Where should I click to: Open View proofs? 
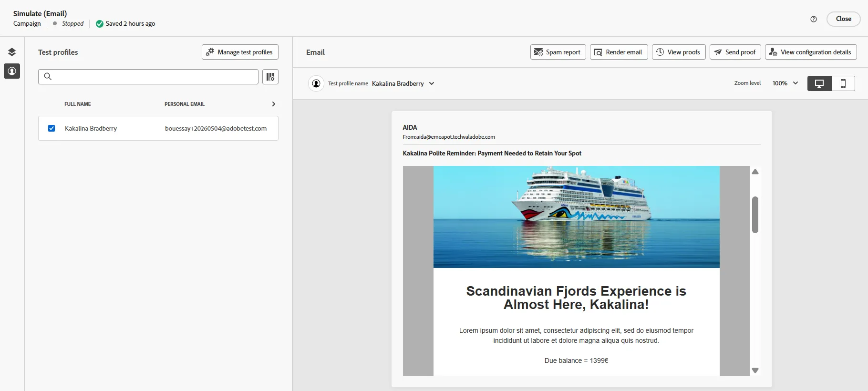tap(679, 52)
